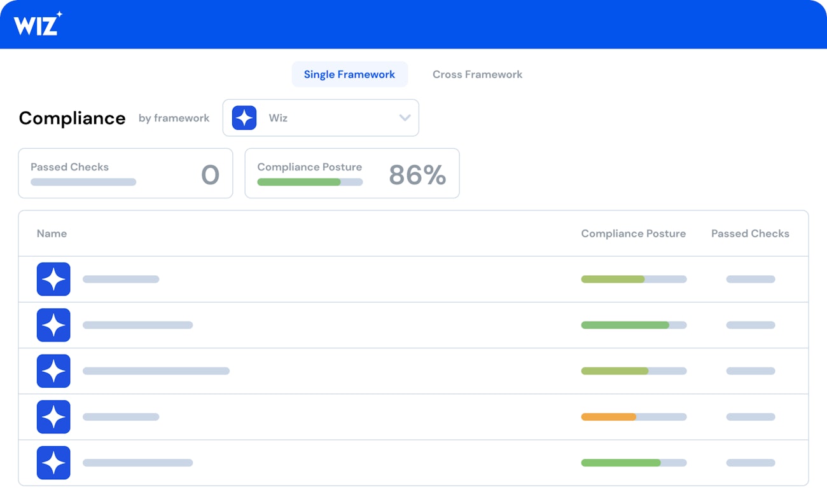Click the third row's name placeholder
Image resolution: width=827 pixels, height=504 pixels.
[x=156, y=371]
